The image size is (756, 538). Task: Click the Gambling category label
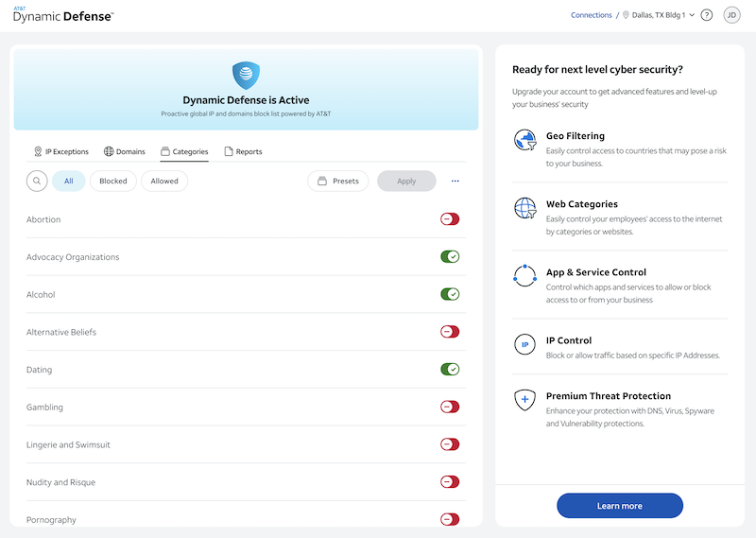pos(44,408)
